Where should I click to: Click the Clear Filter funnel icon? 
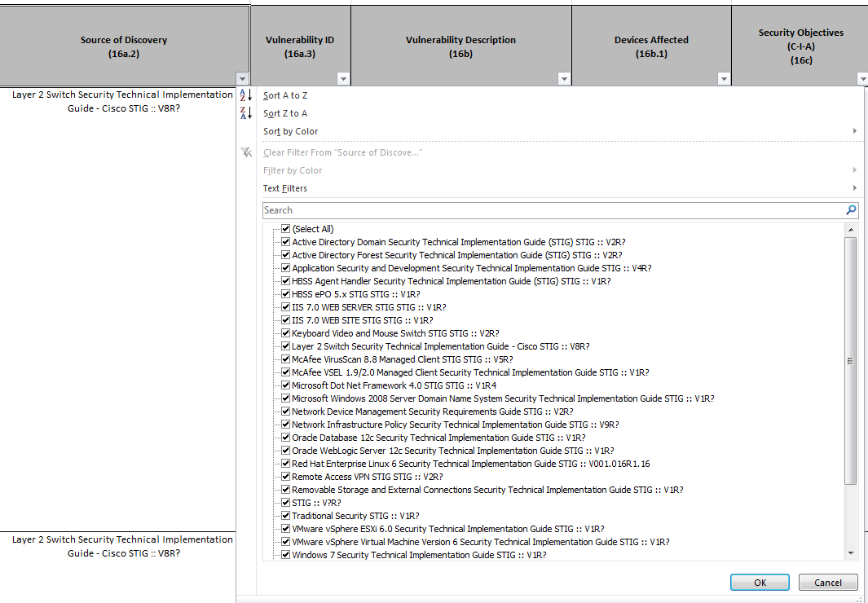tap(245, 152)
